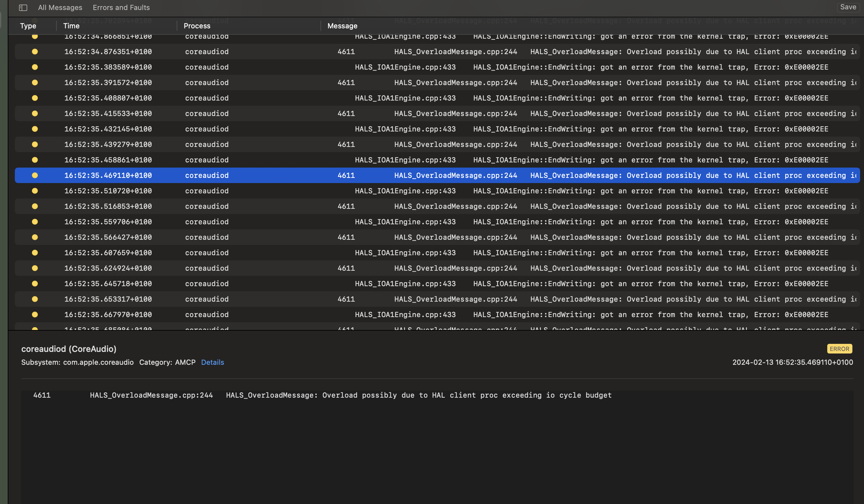Sort by Process column header
The height and width of the screenshot is (504, 864).
(x=197, y=26)
